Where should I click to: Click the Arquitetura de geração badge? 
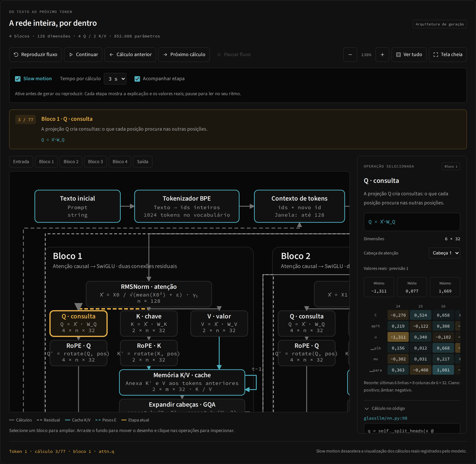click(x=440, y=24)
